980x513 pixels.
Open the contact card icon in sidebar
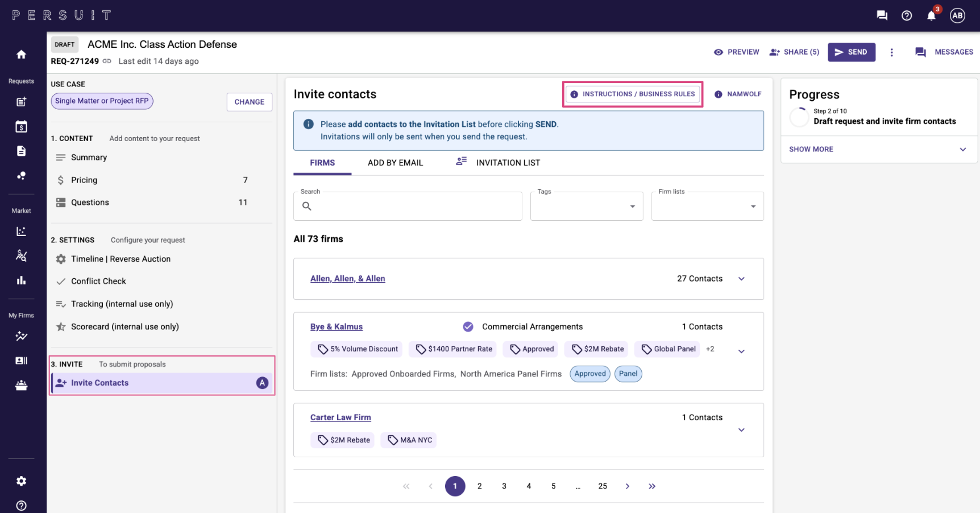[x=21, y=361]
